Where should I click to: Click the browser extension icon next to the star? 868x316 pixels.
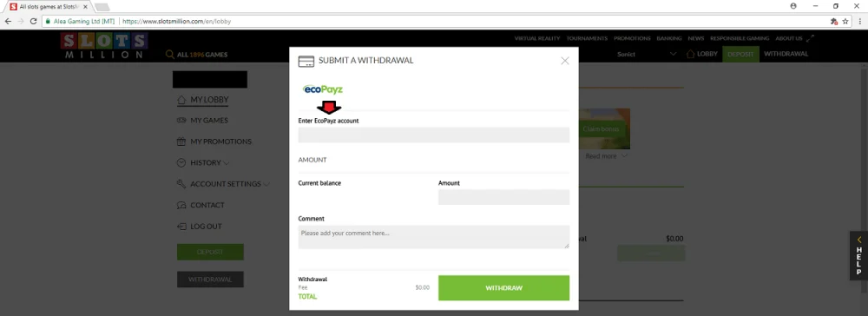click(833, 22)
